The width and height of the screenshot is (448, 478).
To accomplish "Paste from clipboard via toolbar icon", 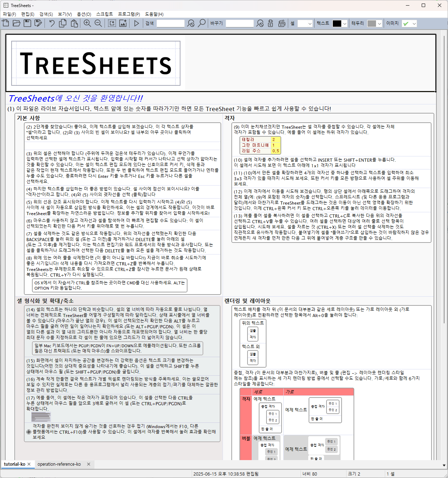I will pyautogui.click(x=74, y=23).
